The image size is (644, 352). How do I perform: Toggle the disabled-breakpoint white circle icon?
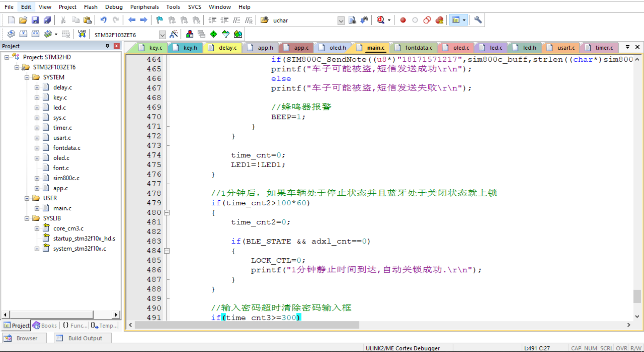(415, 20)
